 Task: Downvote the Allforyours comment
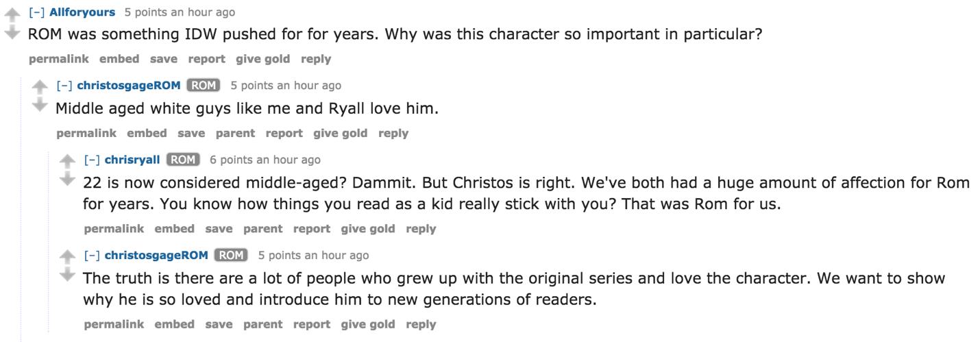(12, 32)
